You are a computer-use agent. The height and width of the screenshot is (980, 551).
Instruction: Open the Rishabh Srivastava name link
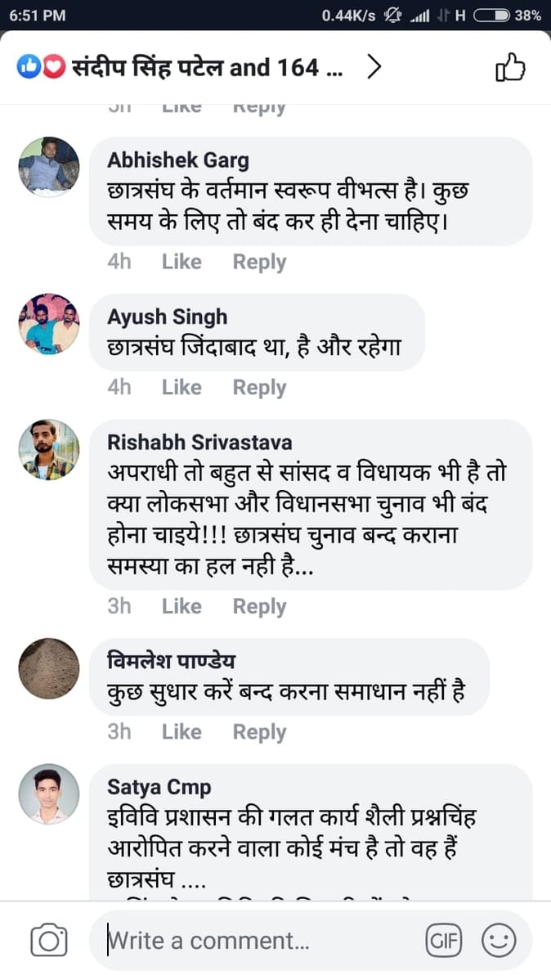199,442
